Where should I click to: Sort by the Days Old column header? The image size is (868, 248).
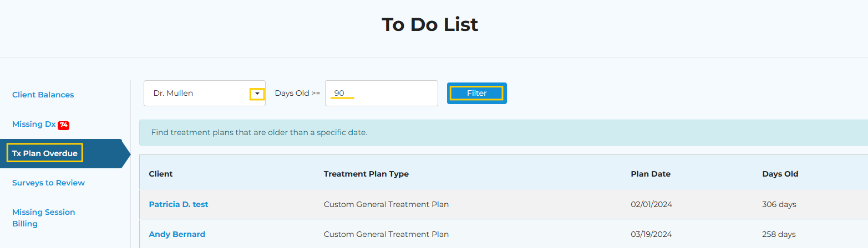(780, 174)
